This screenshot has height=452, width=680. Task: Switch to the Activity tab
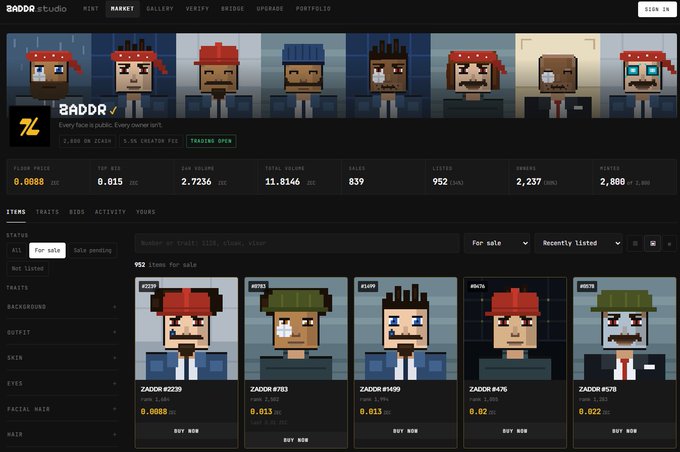point(110,212)
